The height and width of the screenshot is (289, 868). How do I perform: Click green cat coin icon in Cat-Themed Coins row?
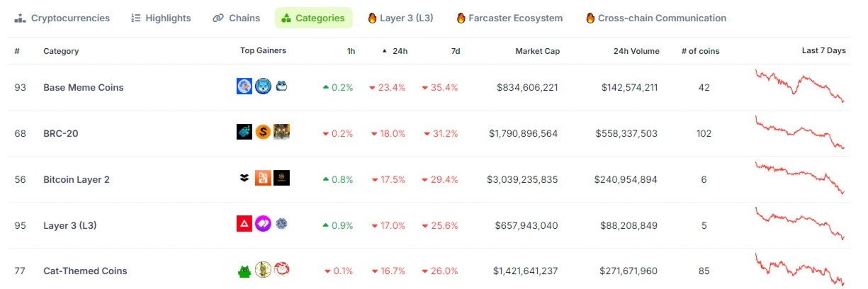coord(244,271)
